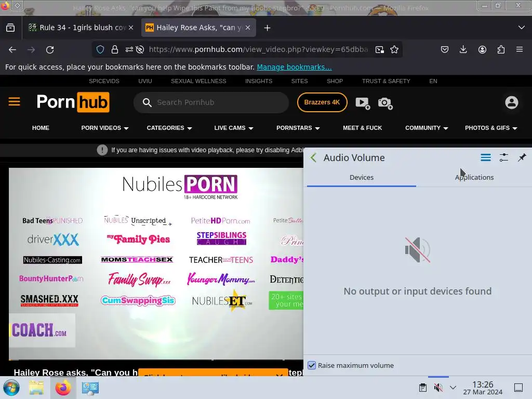532x399 pixels.
Task: Open site permissions icon in address bar
Action: (129, 49)
